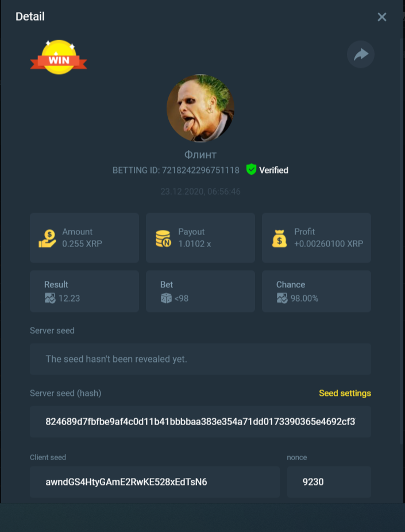
Task: Click the unrevealed Server seed box
Action: pyautogui.click(x=200, y=359)
